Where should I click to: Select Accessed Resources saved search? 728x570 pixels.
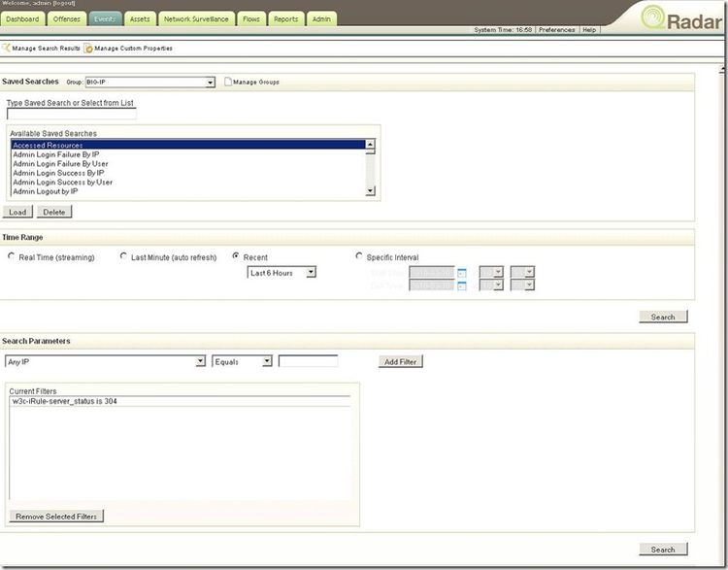tap(188, 145)
